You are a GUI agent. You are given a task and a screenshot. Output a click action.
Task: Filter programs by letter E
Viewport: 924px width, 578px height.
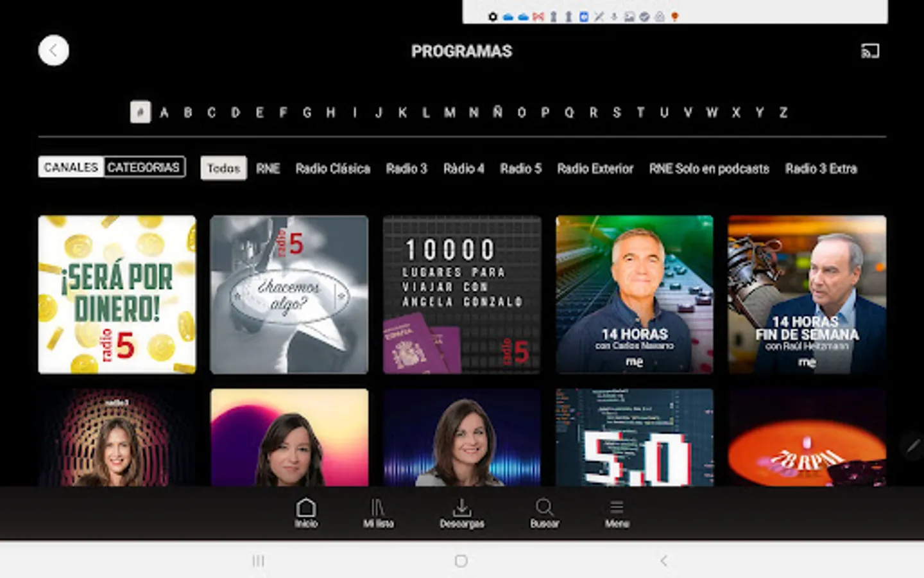coord(259,112)
